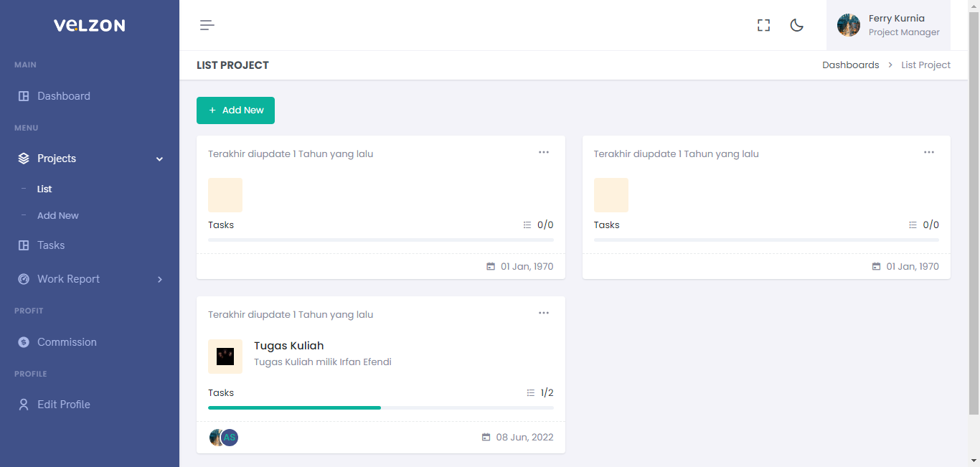Click the Commission dollar icon
The height and width of the screenshot is (467, 980).
point(24,342)
